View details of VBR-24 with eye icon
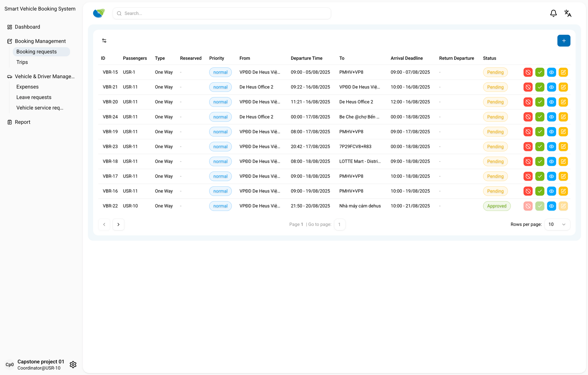Image resolution: width=588 pixels, height=375 pixels. (x=551, y=117)
